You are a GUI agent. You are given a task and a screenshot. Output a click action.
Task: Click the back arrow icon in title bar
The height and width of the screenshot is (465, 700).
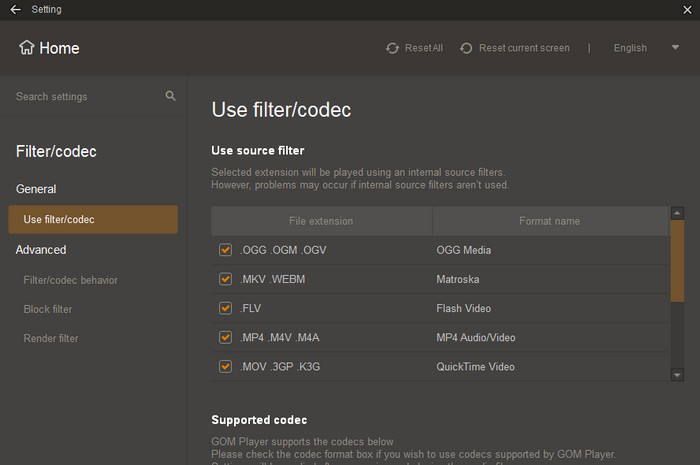15,10
